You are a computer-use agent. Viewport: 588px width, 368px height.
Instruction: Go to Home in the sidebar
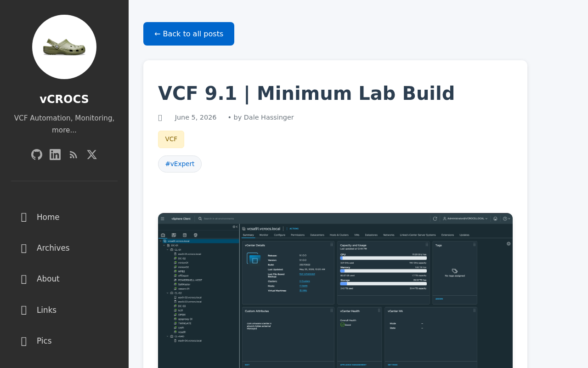click(x=64, y=217)
